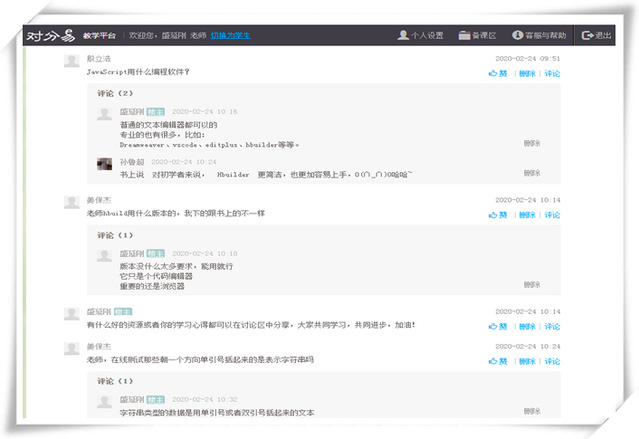Comment on 殷立浩's JavaScript question
This screenshot has width=639, height=439.
point(551,73)
